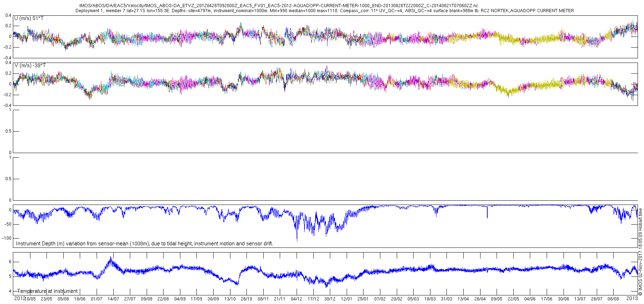The width and height of the screenshot is (644, 304).
Task: Select the '04/12' date tick label
Action: tap(297, 299)
